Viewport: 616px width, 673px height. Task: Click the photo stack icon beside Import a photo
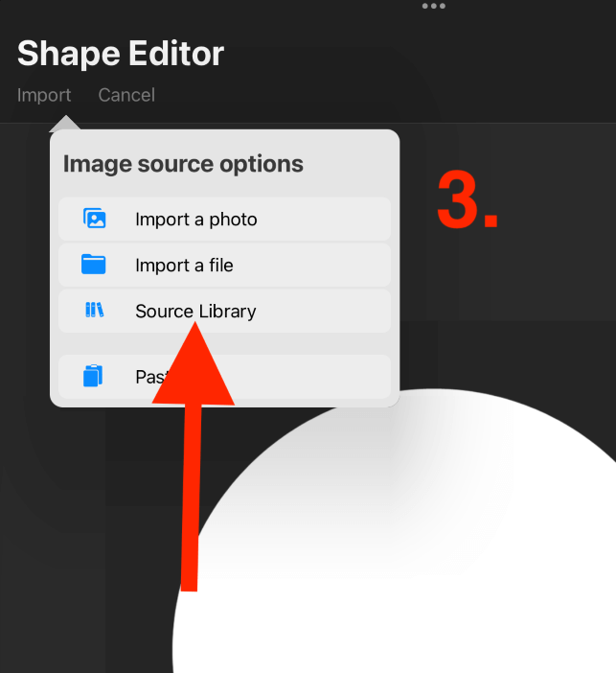point(95,219)
